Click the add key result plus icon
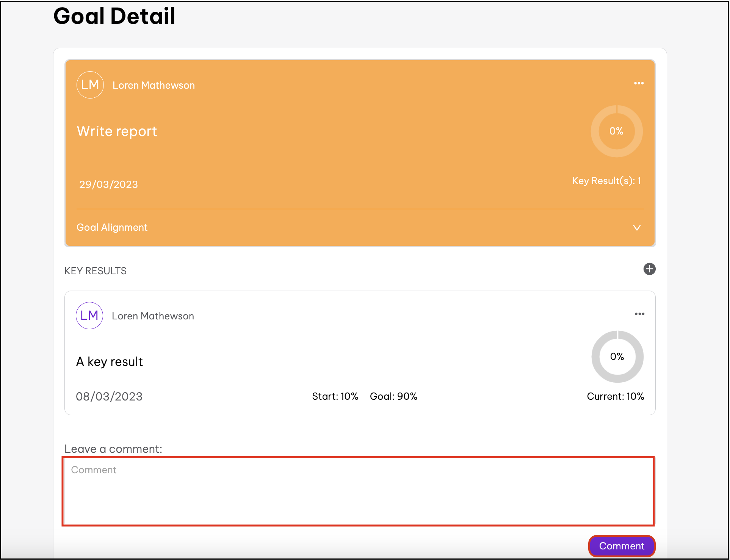Viewport: 730px width, 560px height. [x=649, y=269]
